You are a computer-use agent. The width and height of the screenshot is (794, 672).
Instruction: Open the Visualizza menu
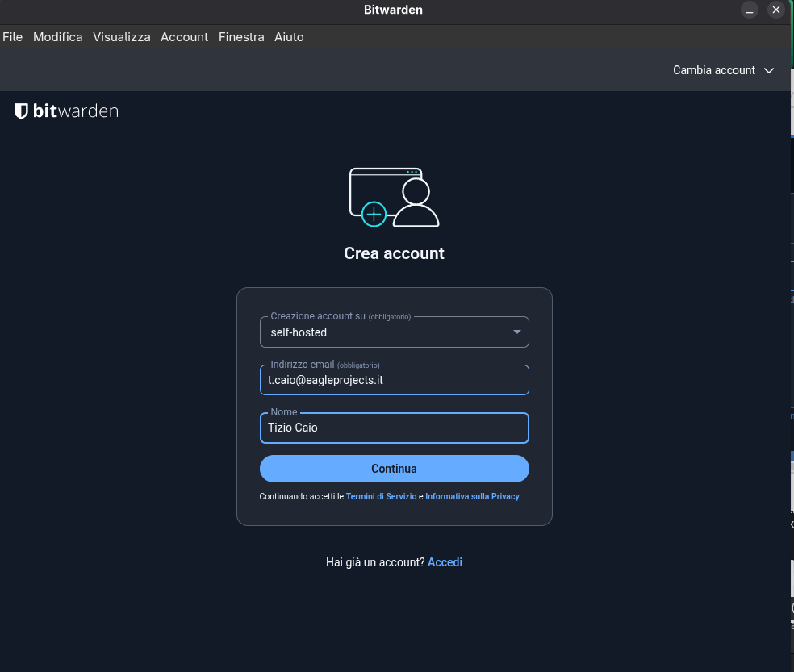click(x=121, y=37)
